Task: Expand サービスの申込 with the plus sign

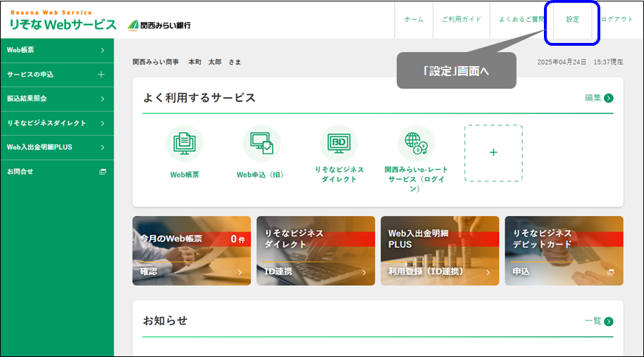Action: (x=101, y=74)
